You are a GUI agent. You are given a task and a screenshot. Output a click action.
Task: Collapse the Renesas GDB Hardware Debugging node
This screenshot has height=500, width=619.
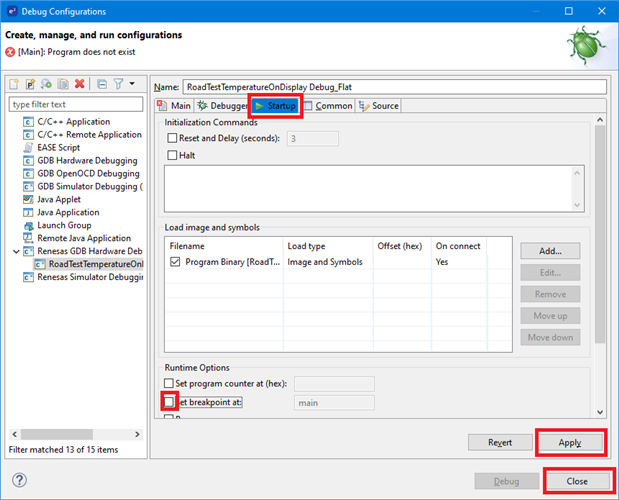tap(13, 251)
